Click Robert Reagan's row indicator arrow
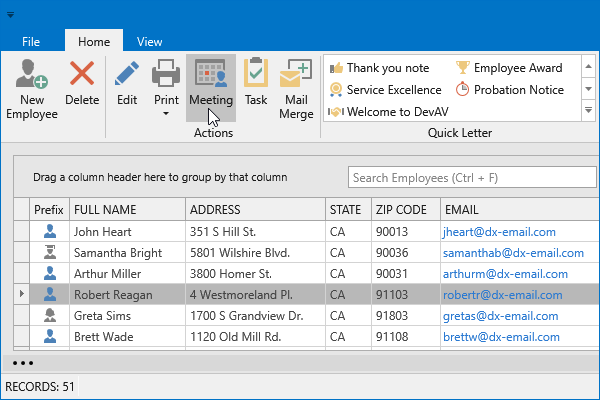 pyautogui.click(x=22, y=294)
